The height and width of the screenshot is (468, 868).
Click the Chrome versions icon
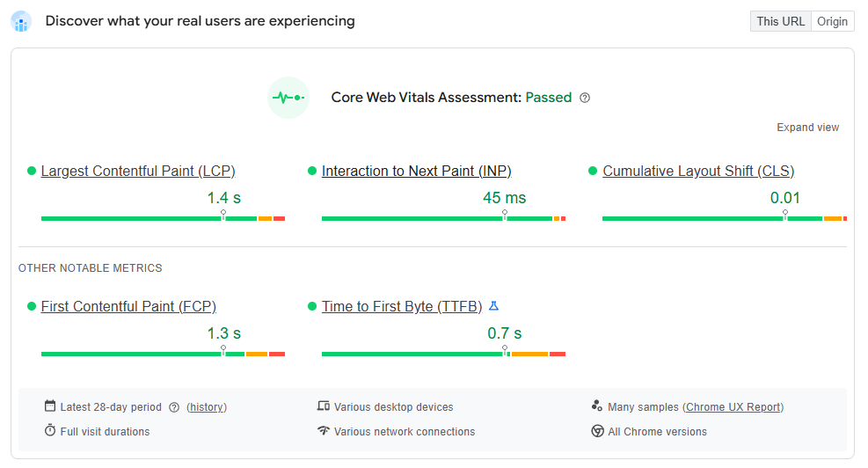(x=598, y=431)
